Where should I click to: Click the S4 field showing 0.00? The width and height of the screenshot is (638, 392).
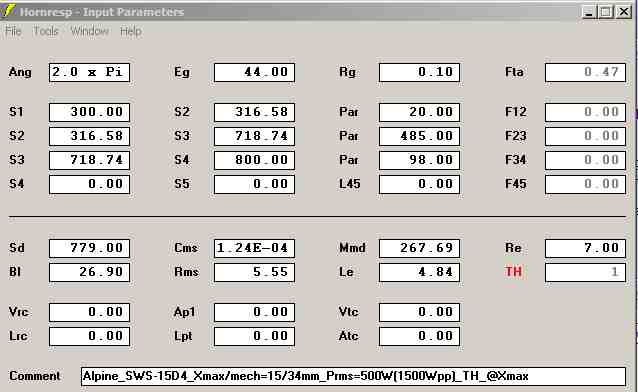pos(90,184)
